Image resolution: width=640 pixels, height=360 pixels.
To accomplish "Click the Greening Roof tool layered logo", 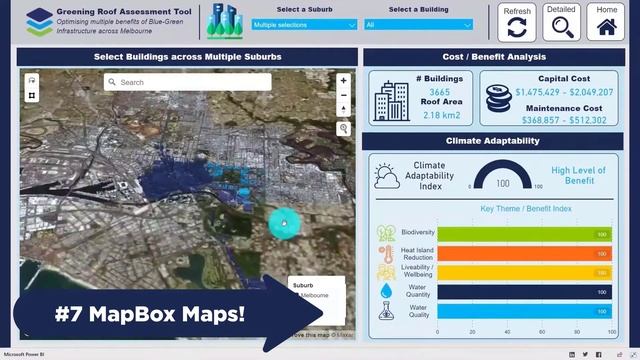I will coord(39,22).
